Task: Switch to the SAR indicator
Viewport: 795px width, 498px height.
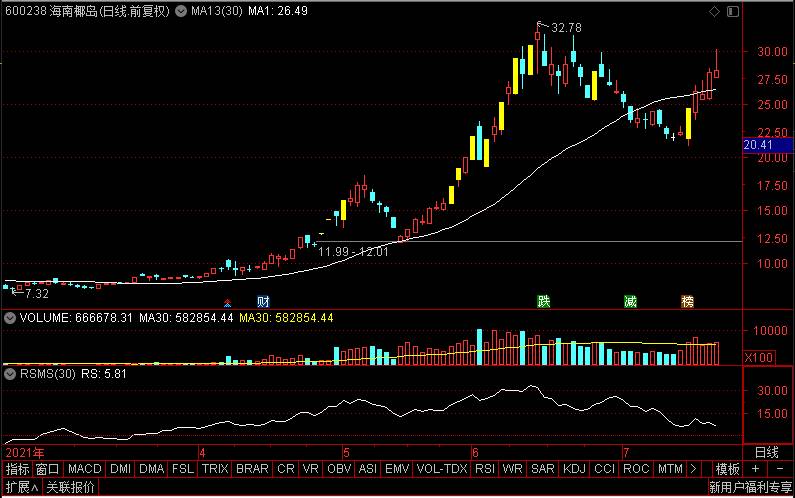Action: [543, 469]
